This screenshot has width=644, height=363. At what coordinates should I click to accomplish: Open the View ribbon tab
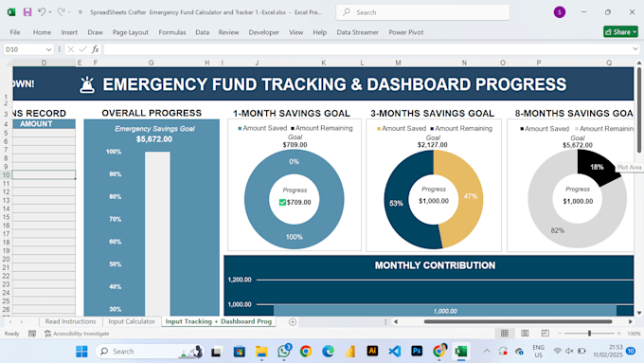pyautogui.click(x=296, y=32)
